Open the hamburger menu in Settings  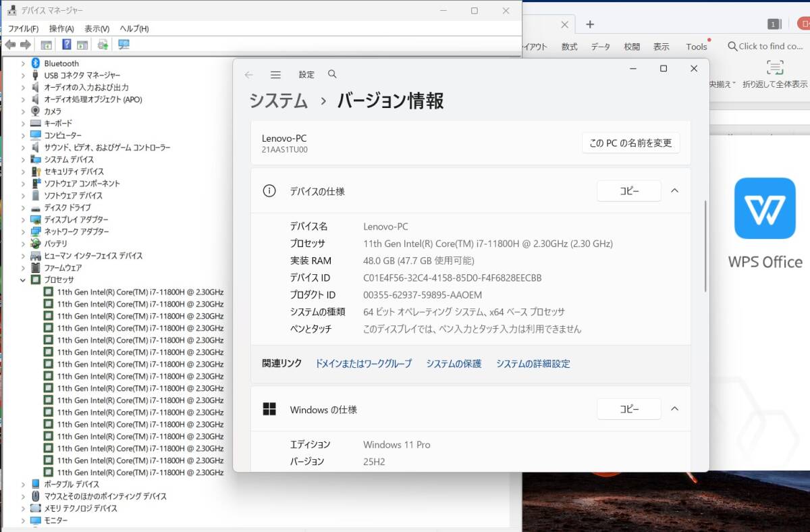tap(275, 74)
